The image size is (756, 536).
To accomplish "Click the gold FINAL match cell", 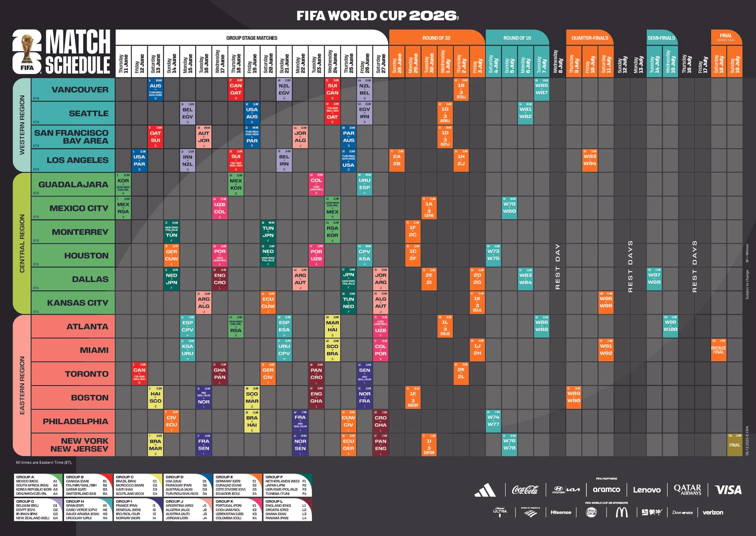I will point(735,444).
